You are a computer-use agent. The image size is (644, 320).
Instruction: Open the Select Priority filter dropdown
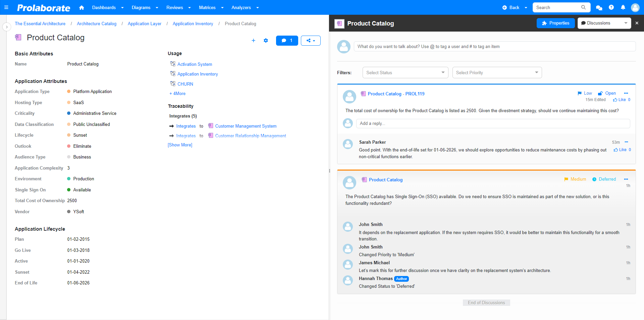point(497,73)
